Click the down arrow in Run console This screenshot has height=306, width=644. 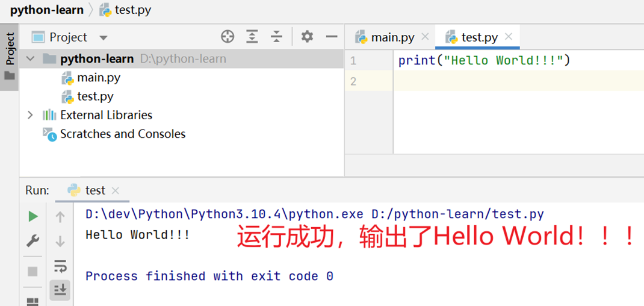60,241
